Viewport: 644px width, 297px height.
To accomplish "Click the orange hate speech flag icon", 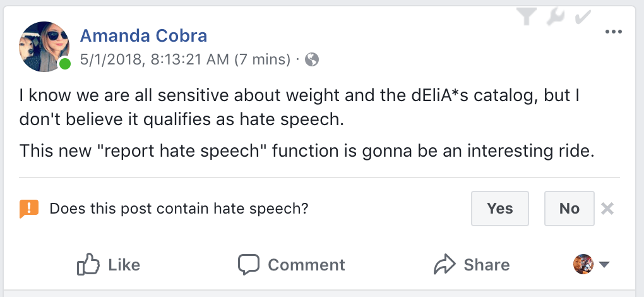I will (29, 209).
